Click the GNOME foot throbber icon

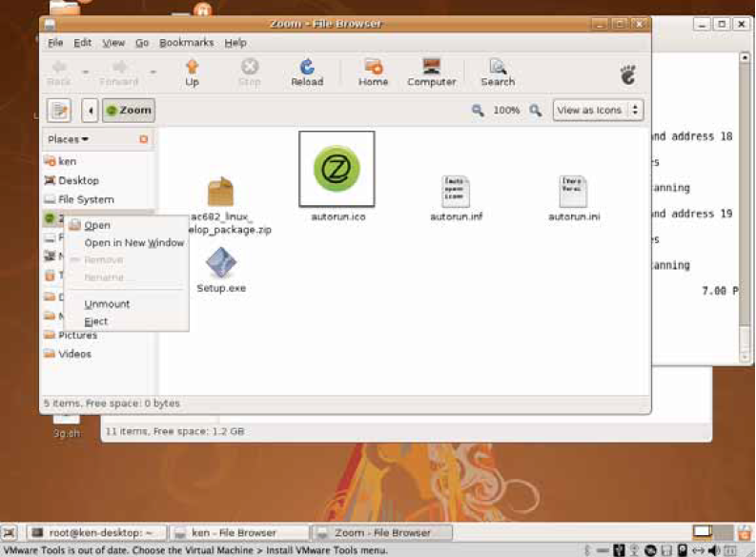click(x=627, y=74)
